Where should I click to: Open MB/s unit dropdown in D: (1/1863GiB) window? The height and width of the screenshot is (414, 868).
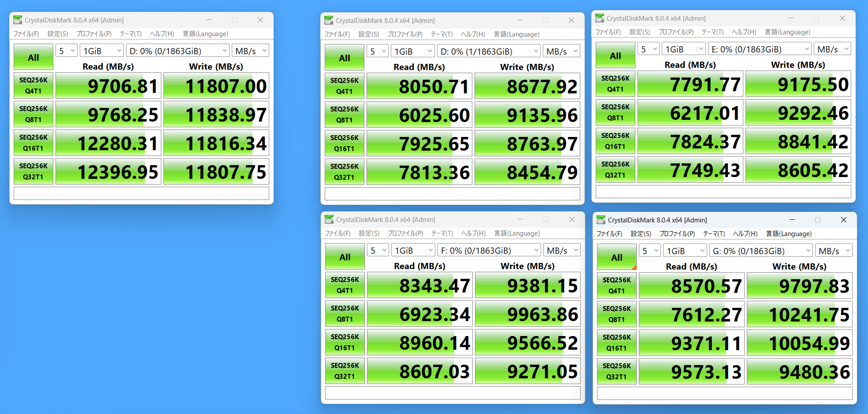(562, 51)
